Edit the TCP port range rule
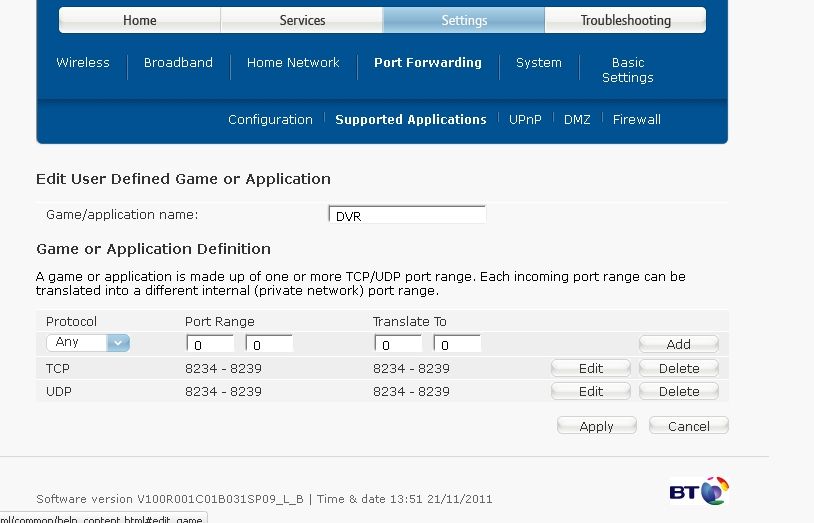The height and width of the screenshot is (523, 814). point(591,368)
